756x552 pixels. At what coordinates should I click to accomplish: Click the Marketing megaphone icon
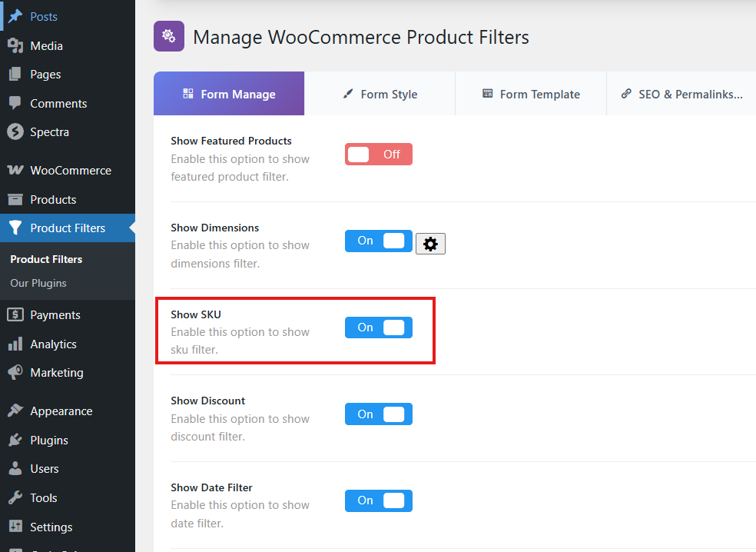15,372
